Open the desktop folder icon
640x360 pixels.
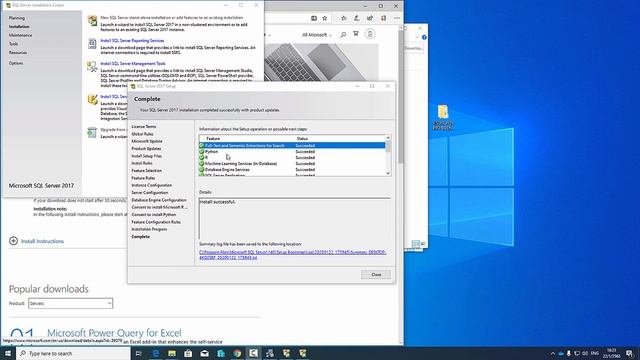coord(443,117)
